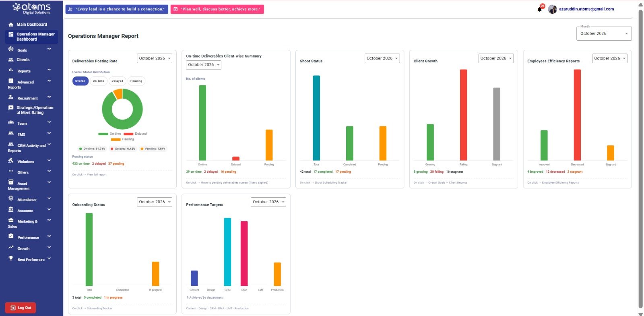Click the green Total bar in Onboarding Status
Image resolution: width=644 pixels, height=316 pixels.
coord(89,250)
